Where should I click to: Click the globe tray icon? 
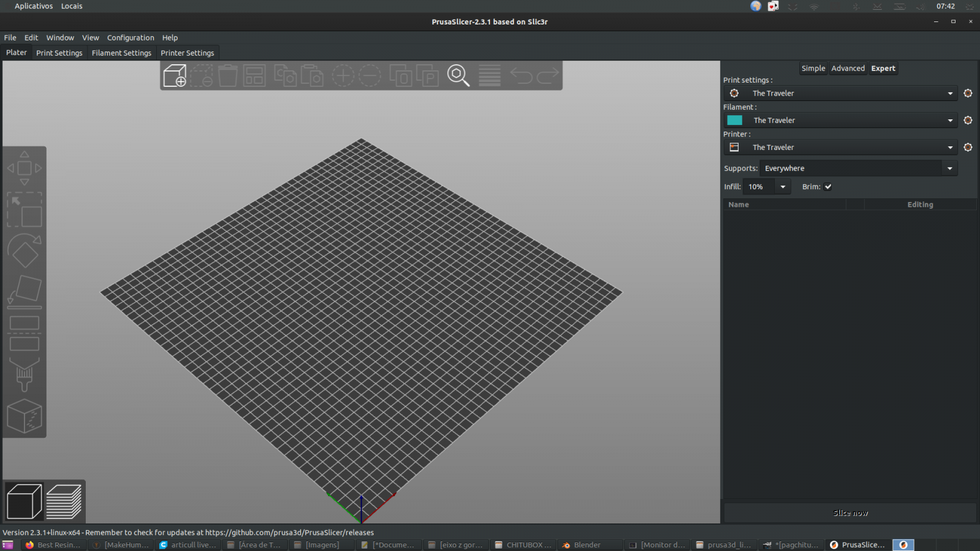tap(756, 6)
